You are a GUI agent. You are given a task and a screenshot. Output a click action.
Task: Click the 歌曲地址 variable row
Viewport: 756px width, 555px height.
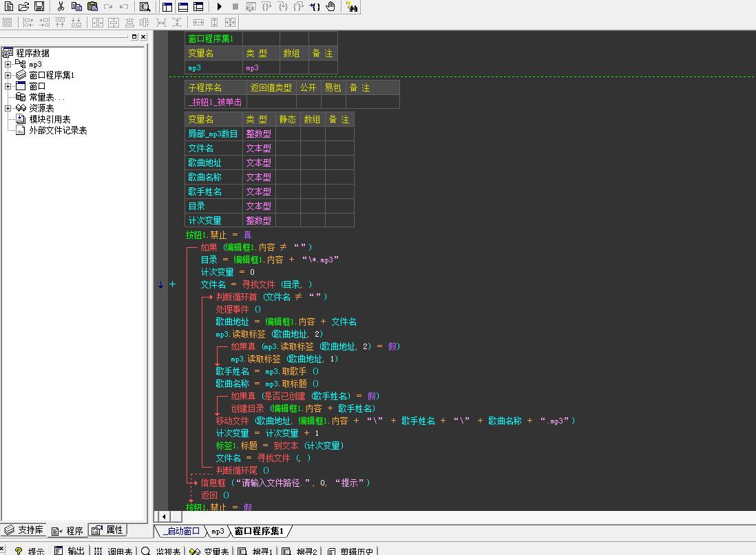(x=269, y=163)
